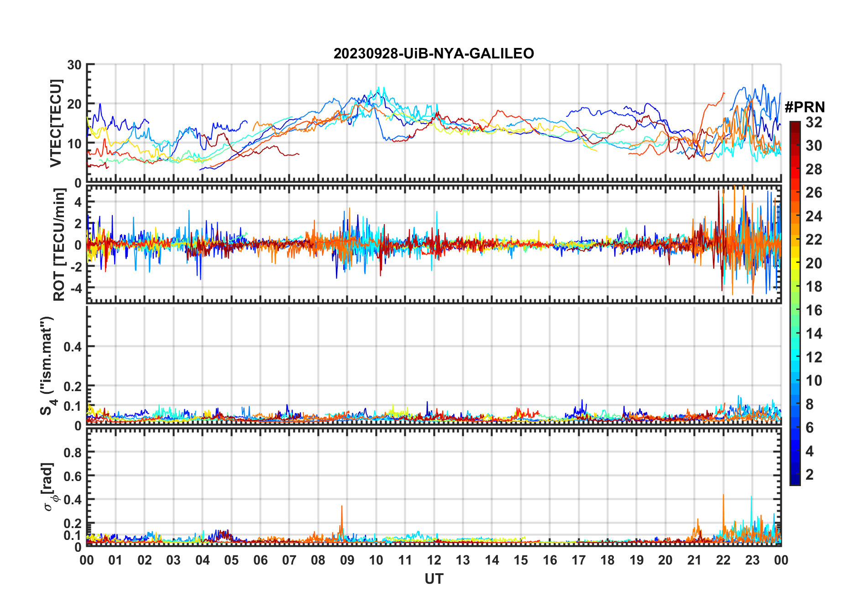
Task: Click the VTEC y-axis tick label 20
Action: 74,105
